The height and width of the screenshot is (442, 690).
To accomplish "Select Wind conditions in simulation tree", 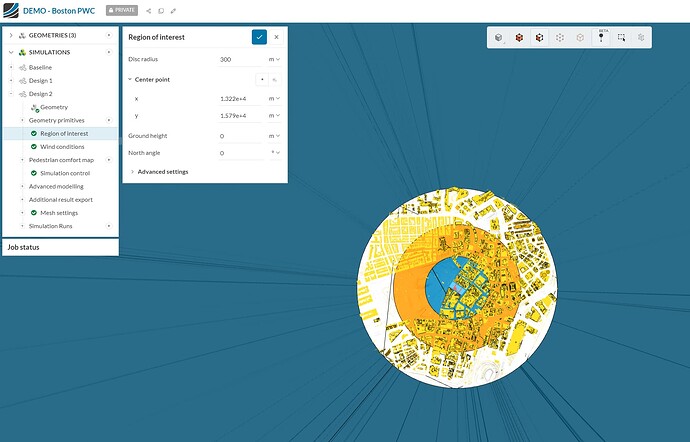I will [x=62, y=147].
